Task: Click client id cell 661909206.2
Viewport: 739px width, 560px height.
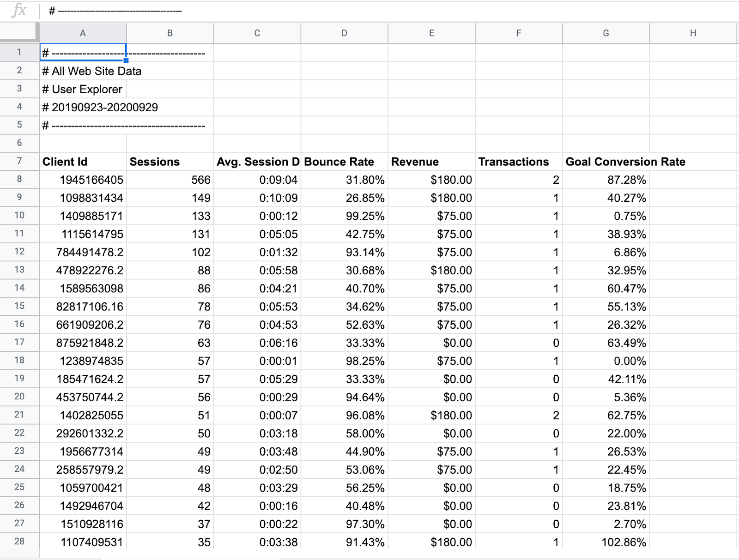Action: [x=83, y=325]
